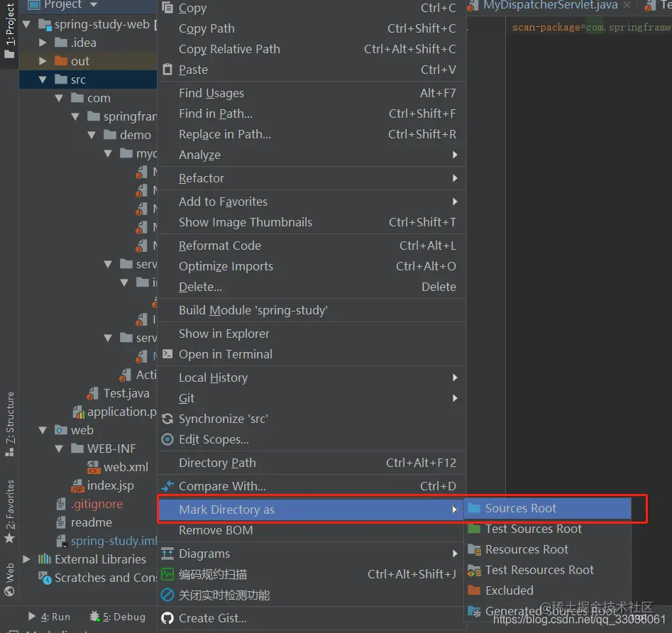The image size is (672, 633).
Task: Click the web.xml file icon
Action: point(94,467)
